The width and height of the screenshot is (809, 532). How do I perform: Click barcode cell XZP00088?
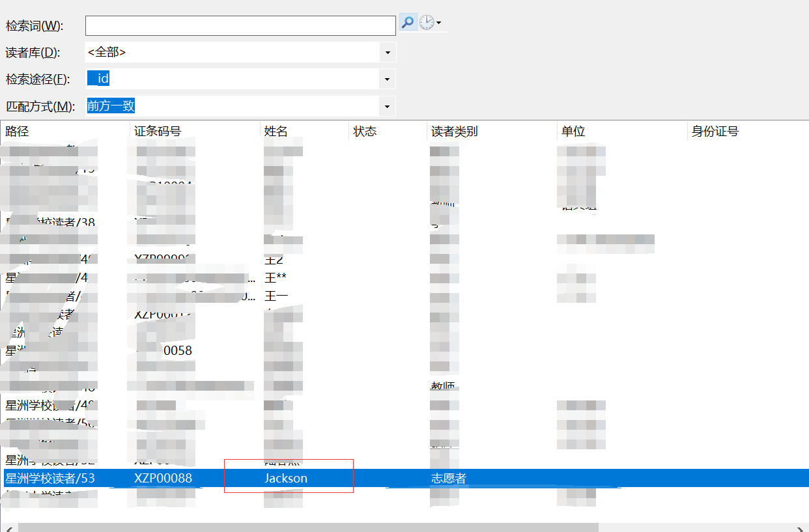tap(163, 478)
